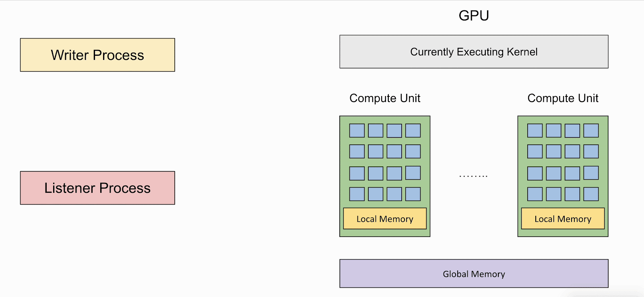The height and width of the screenshot is (297, 644).
Task: Select the Currently Executing Kernel box
Action: coord(474,52)
